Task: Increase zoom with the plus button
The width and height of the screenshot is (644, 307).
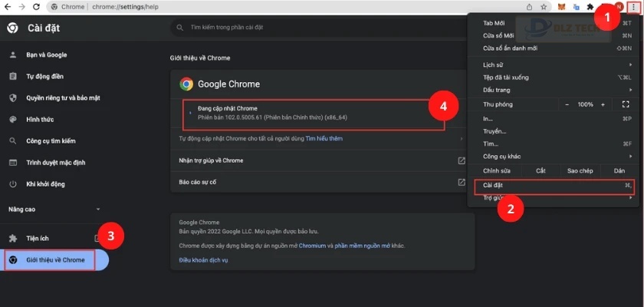Action: (603, 105)
